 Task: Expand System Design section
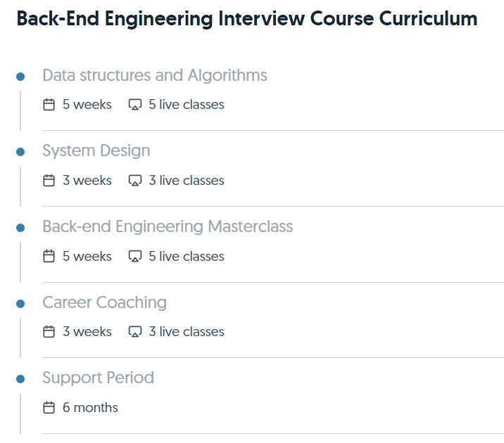pos(96,150)
